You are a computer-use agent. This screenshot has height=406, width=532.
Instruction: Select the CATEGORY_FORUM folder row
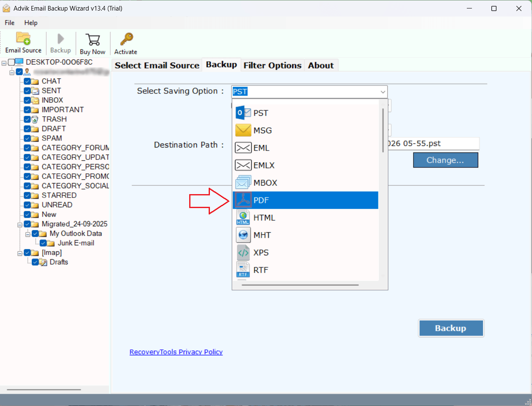[75, 148]
